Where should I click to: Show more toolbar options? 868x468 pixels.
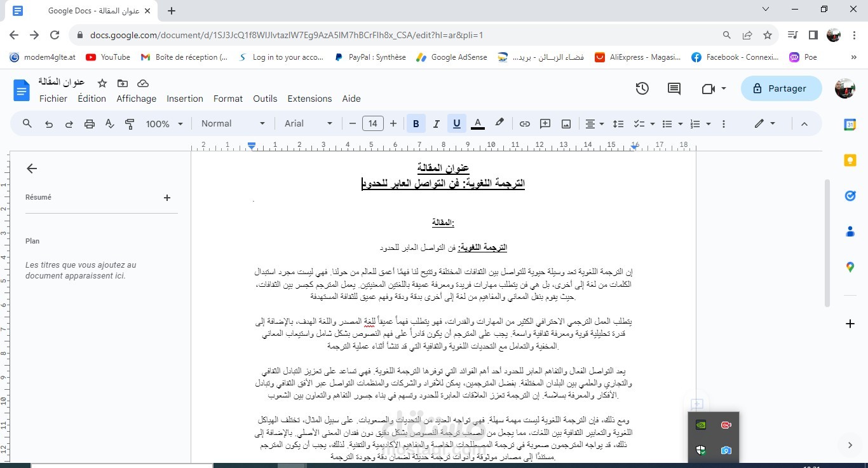[724, 124]
